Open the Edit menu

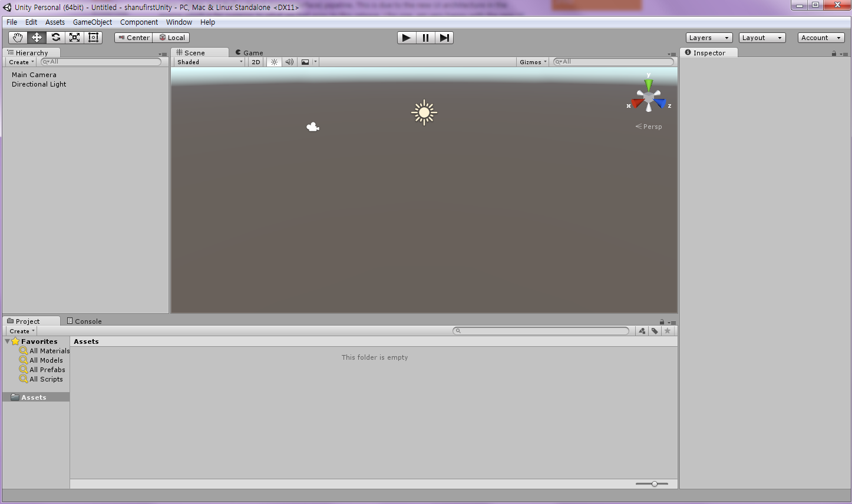click(x=31, y=22)
